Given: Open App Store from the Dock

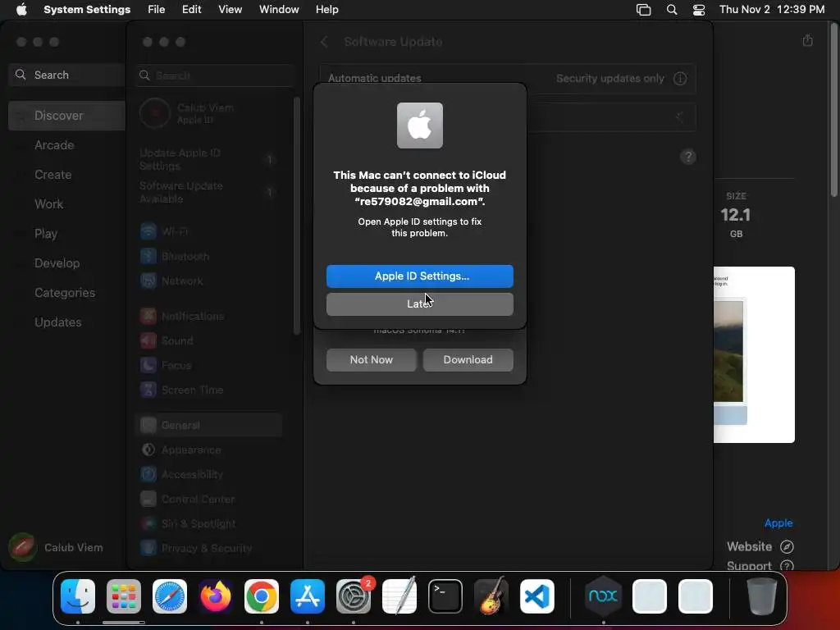Looking at the screenshot, I should (x=308, y=596).
